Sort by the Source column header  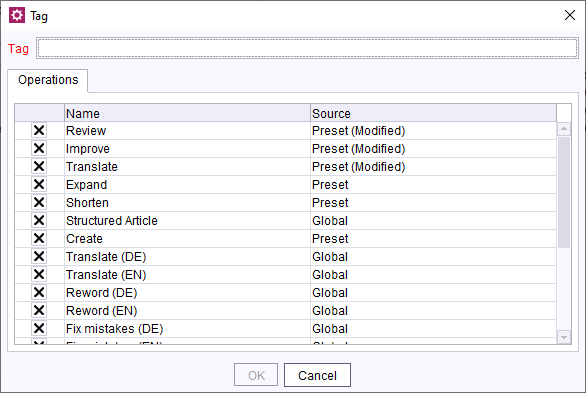click(433, 113)
